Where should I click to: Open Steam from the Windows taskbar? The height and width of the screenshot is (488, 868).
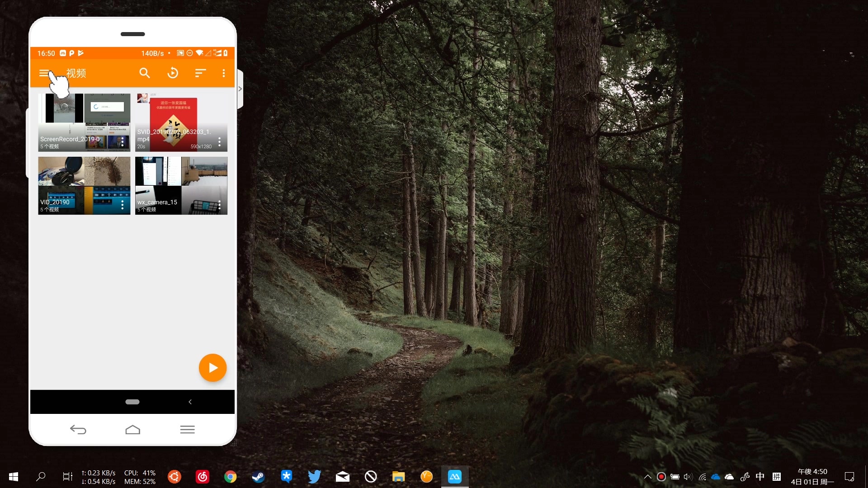point(258,477)
